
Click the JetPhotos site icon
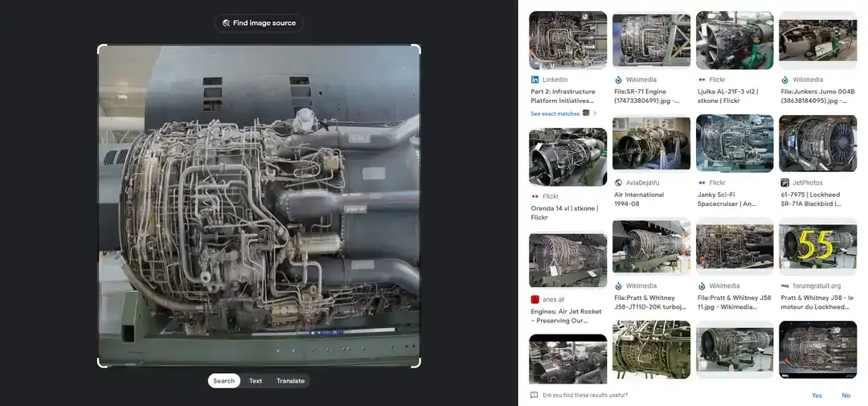pos(784,182)
